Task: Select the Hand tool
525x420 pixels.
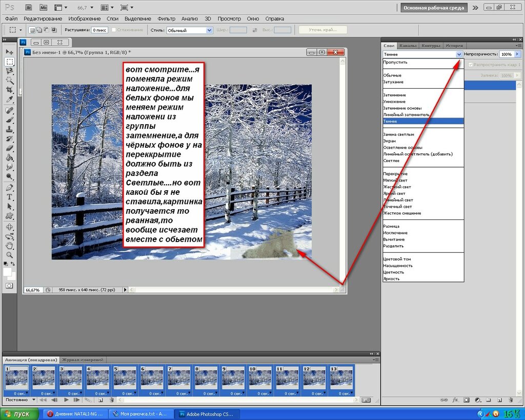Action: point(9,246)
